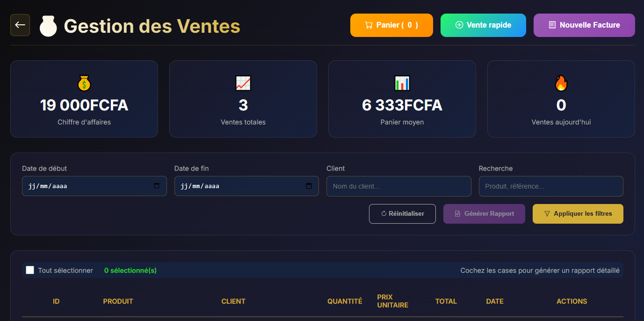The height and width of the screenshot is (321, 644).
Task: Click the flame icon above Ventes aujourd'hui
Action: click(561, 83)
